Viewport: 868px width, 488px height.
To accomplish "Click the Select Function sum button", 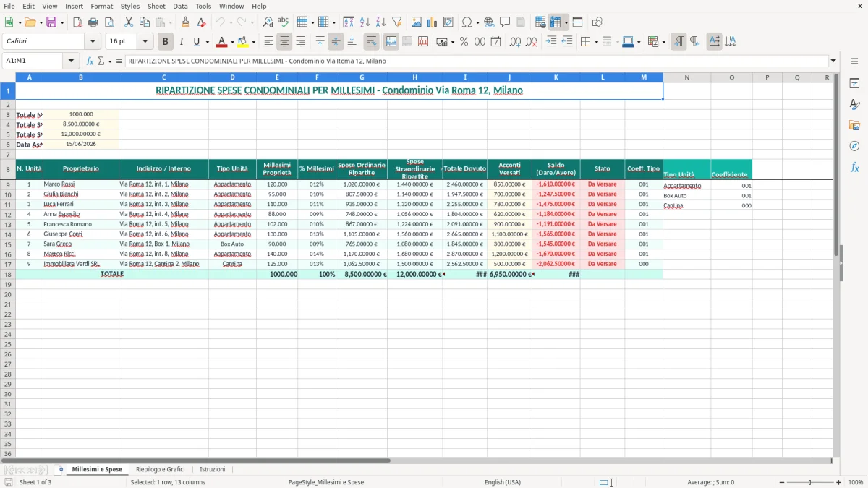I will coord(101,61).
